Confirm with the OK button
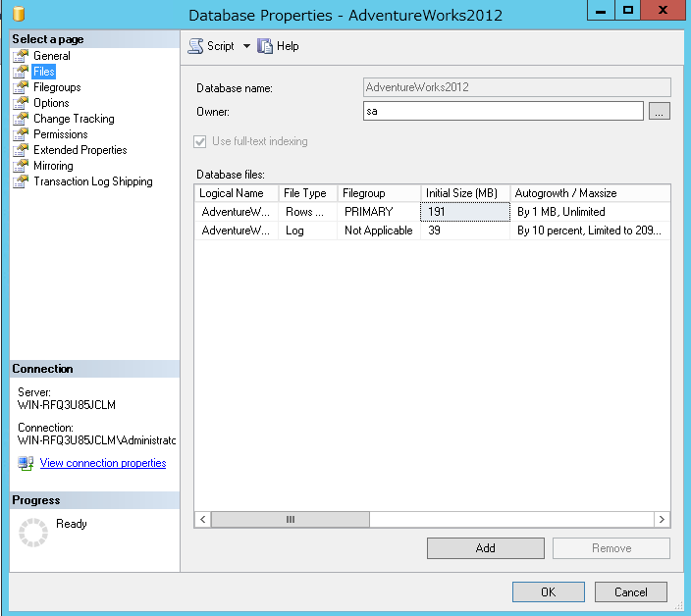This screenshot has height=616, width=691. point(549,591)
